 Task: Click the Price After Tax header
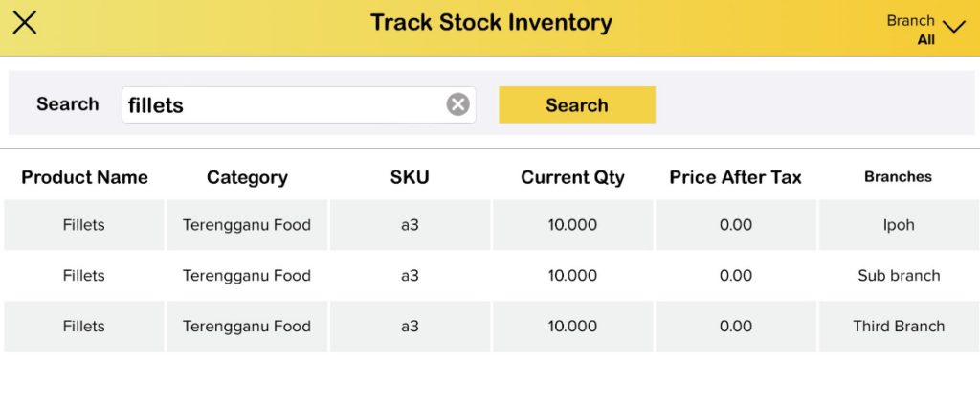point(735,177)
